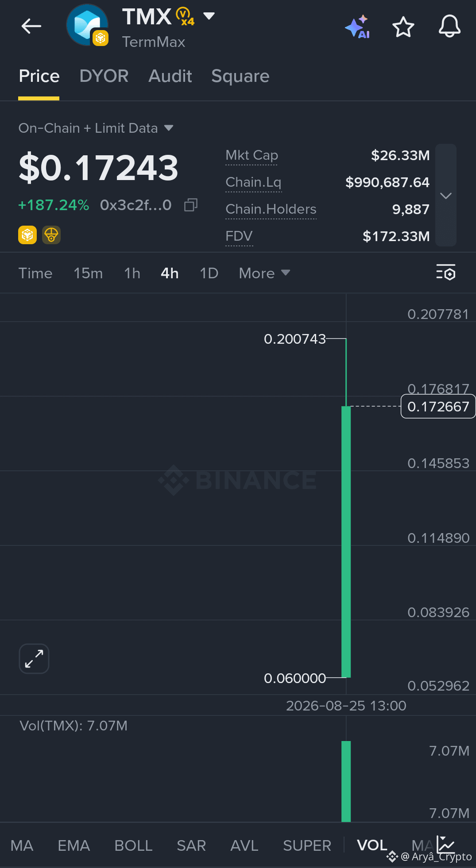The height and width of the screenshot is (868, 476).
Task: Open the Audit tab
Action: (170, 76)
